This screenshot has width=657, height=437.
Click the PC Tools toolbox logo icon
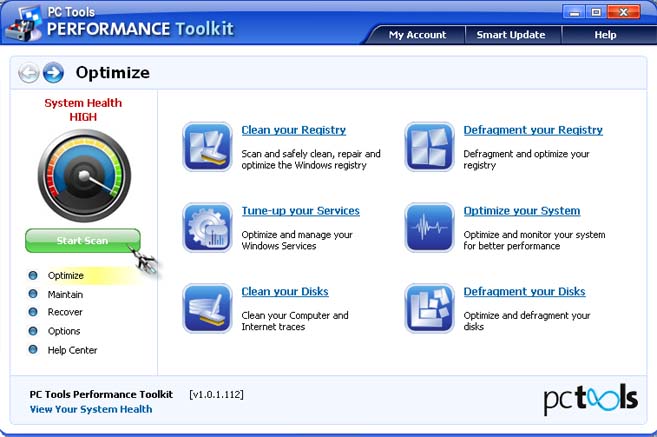click(x=23, y=24)
